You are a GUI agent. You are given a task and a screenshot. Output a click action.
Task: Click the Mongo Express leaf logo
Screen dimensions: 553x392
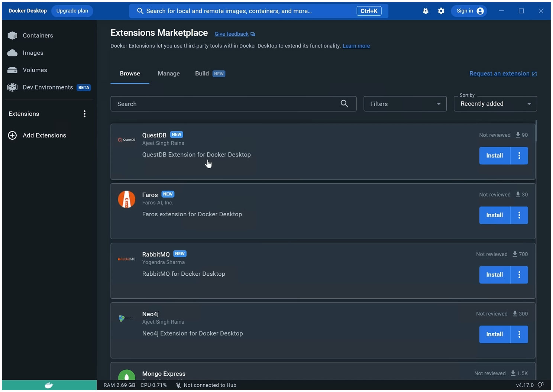127,375
